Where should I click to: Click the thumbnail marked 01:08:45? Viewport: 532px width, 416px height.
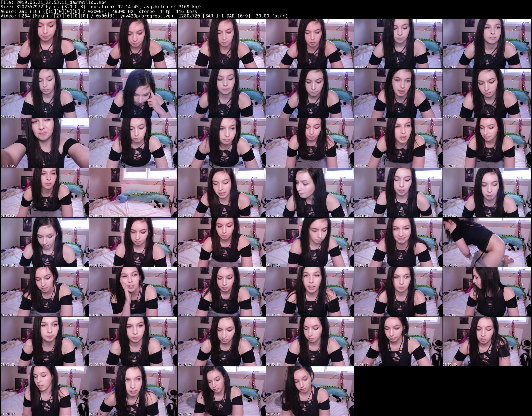(x=45, y=242)
